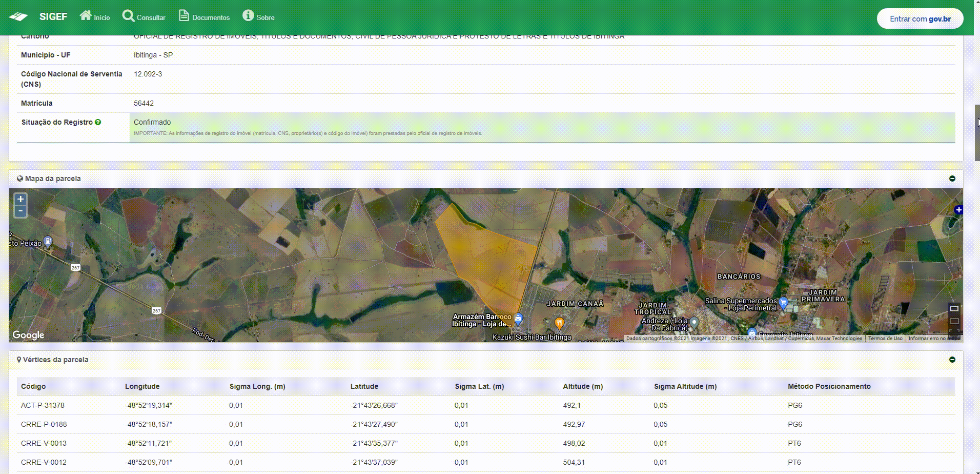The width and height of the screenshot is (980, 474).
Task: Select the middle map size toggle rectangle
Action: pyautogui.click(x=954, y=321)
